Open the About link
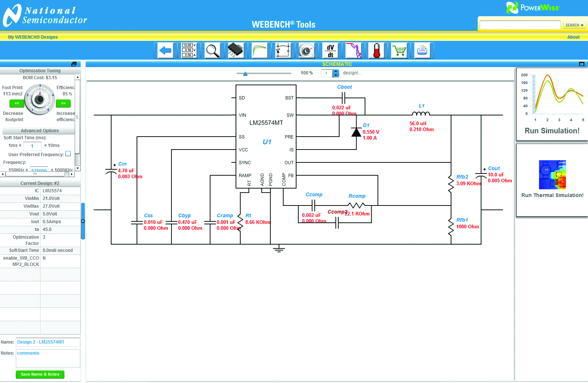The image size is (588, 383). click(x=573, y=37)
